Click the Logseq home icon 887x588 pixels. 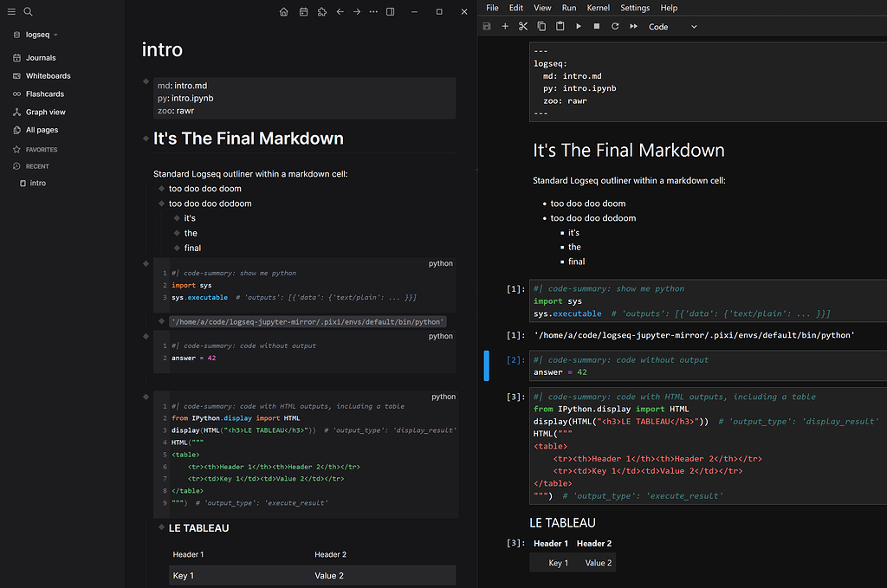pos(284,12)
